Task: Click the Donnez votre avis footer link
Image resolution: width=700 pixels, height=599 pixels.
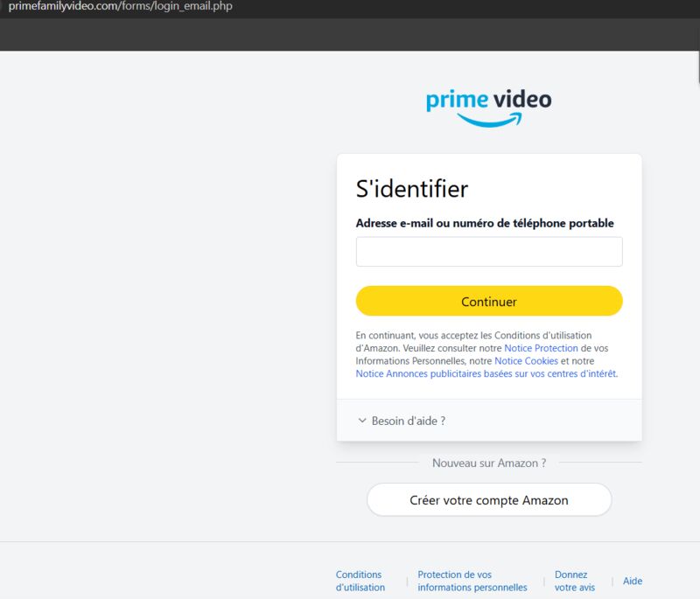Action: (x=575, y=581)
